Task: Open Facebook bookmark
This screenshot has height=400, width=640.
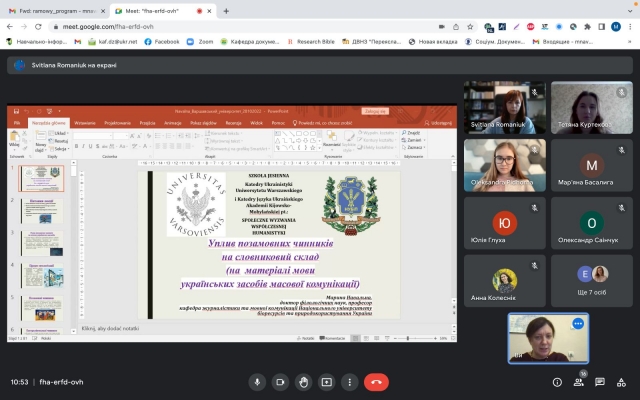Action: 162,42
